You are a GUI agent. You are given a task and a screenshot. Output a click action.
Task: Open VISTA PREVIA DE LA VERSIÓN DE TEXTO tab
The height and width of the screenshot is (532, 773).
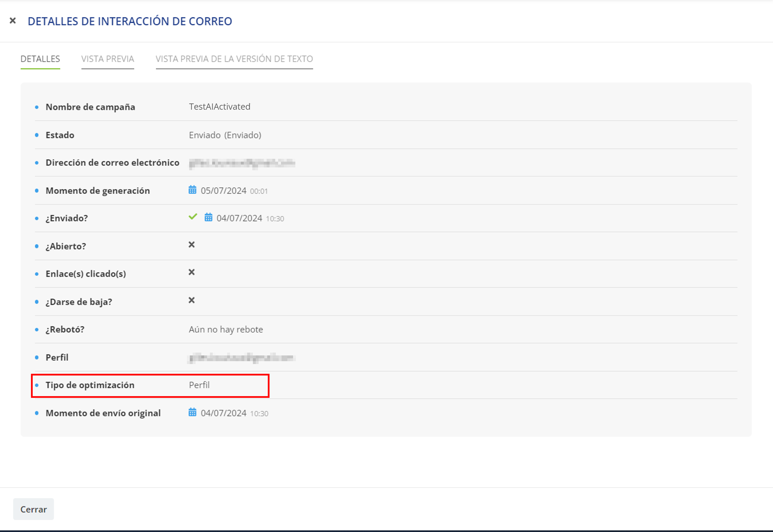pos(234,59)
